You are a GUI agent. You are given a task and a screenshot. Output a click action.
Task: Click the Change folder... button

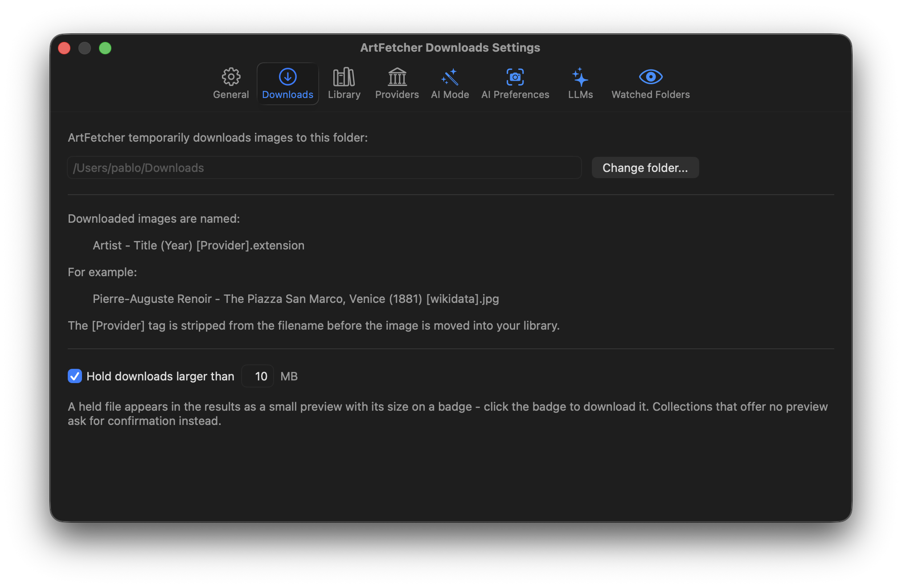pyautogui.click(x=645, y=167)
